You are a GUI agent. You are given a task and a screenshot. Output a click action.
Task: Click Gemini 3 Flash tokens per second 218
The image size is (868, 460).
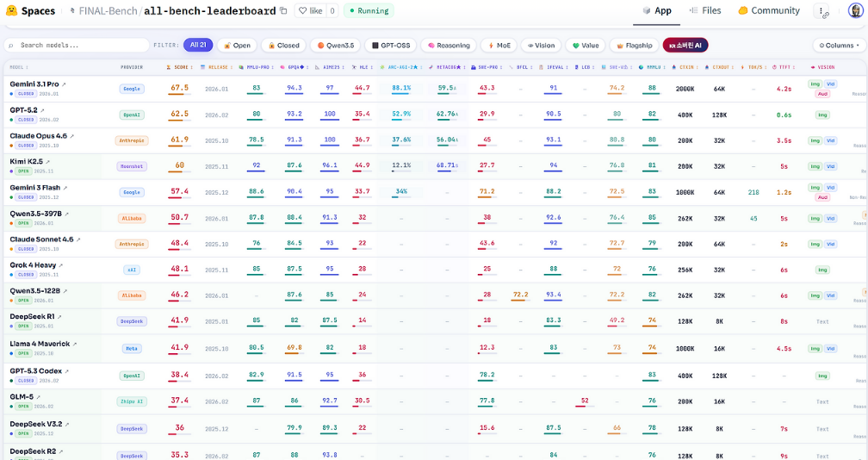click(753, 192)
